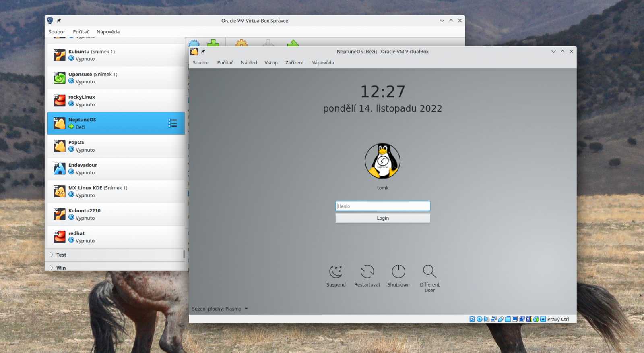Viewport: 644px width, 353px height.
Task: Click the Different User magnifier icon
Action: [x=429, y=271]
